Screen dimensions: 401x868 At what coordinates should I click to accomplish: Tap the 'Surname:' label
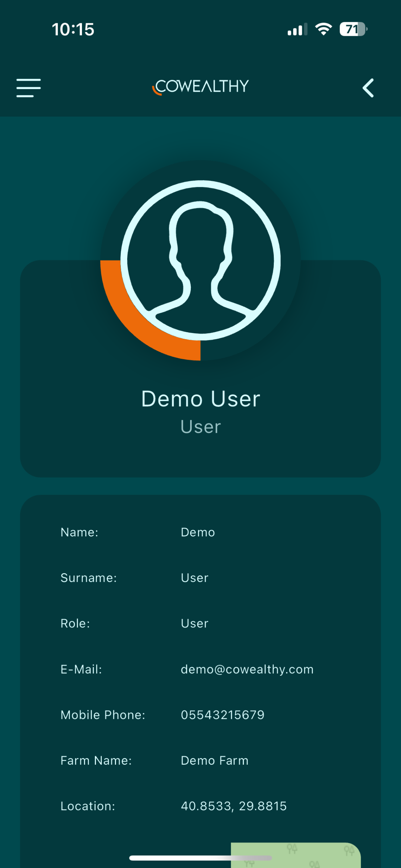pyautogui.click(x=88, y=578)
